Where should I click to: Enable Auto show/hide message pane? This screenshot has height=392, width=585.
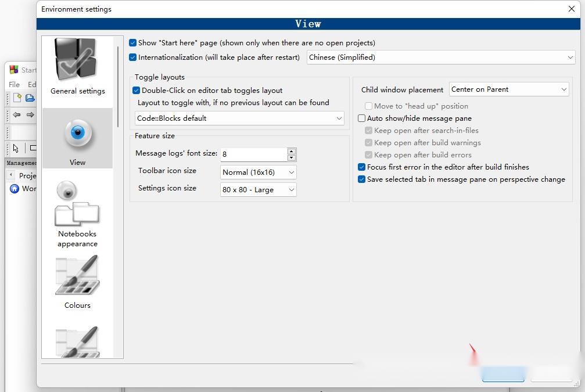pyautogui.click(x=361, y=118)
